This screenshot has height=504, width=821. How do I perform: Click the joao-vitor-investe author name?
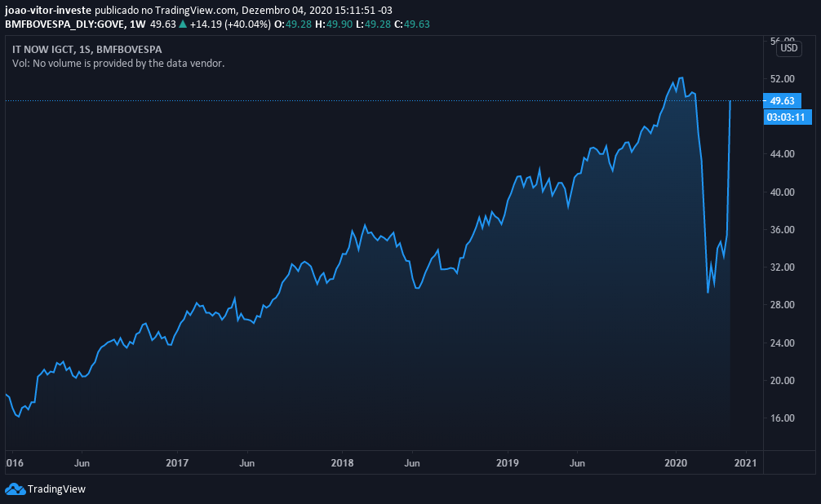(x=48, y=11)
